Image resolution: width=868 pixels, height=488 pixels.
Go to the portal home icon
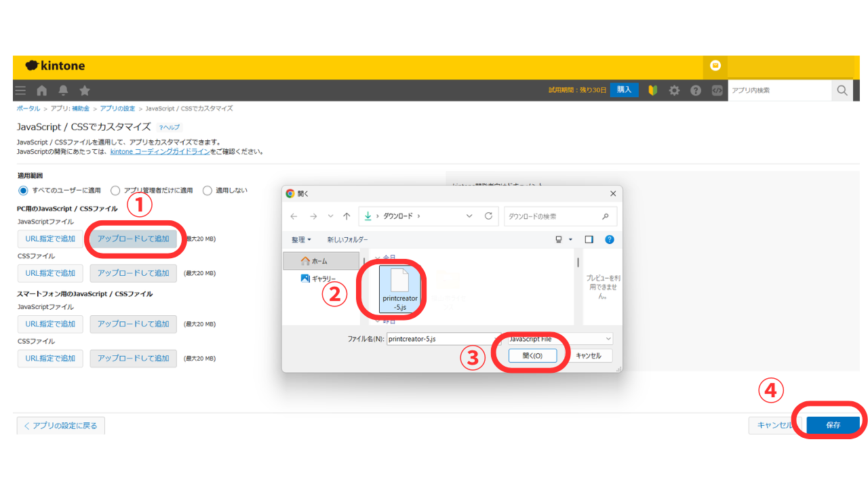(42, 90)
